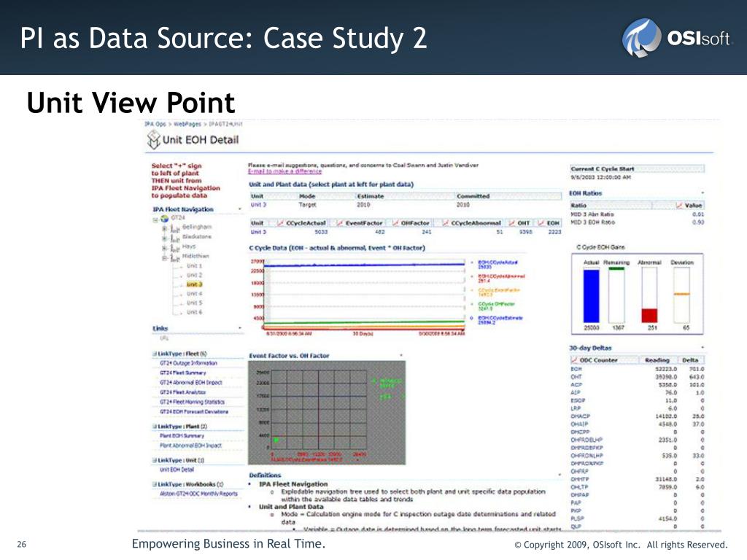The width and height of the screenshot is (747, 560).
Task: Click trend icon beside Value in EOH Ratios
Action: (x=679, y=205)
